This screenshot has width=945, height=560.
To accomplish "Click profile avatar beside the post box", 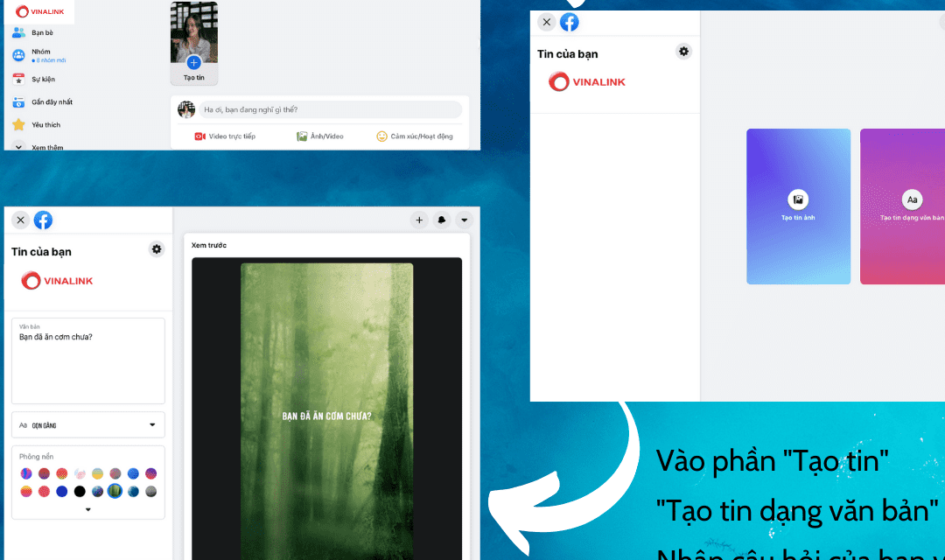I will tap(186, 109).
